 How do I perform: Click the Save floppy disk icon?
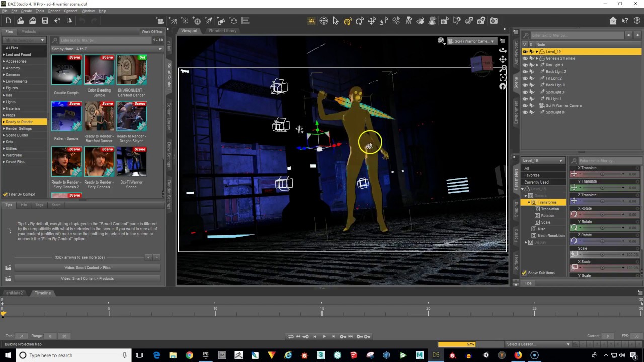point(45,21)
